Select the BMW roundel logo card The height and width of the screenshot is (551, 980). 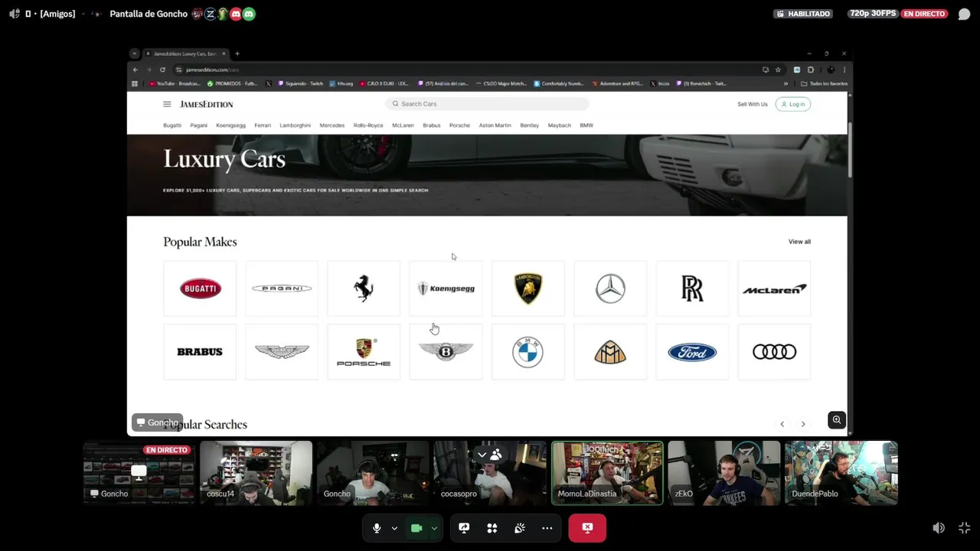528,352
